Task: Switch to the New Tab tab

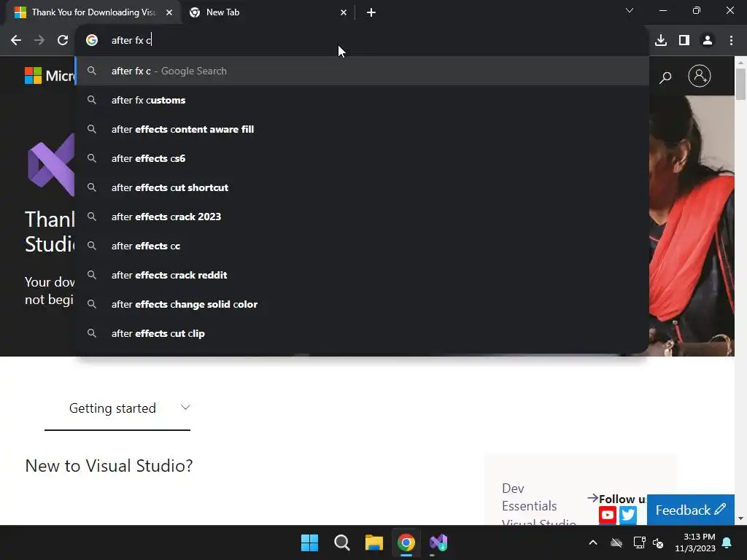Action: (x=267, y=12)
